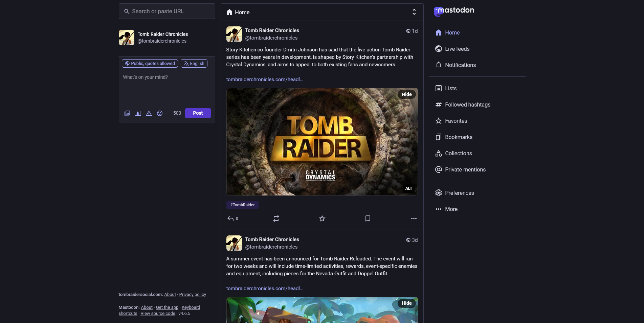Viewport: 644px width, 323px height.
Task: Open the emoji picker
Action: pyautogui.click(x=160, y=113)
